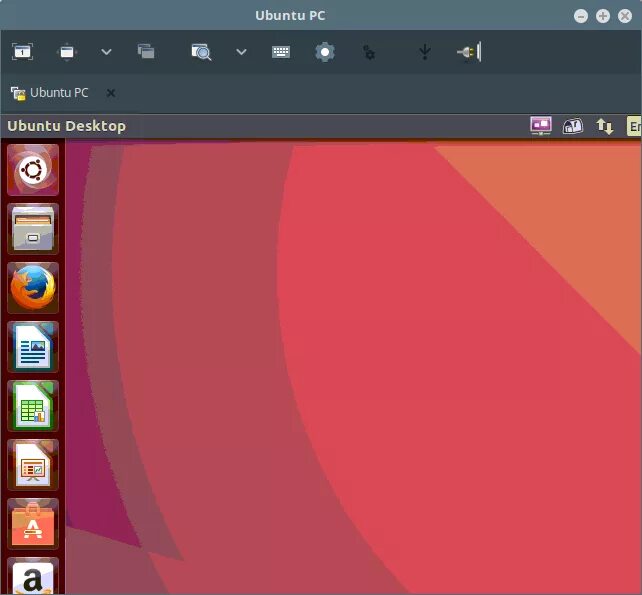Toggle scaled mode magnifier icon
Image resolution: width=642 pixels, height=595 pixels.
[x=201, y=52]
